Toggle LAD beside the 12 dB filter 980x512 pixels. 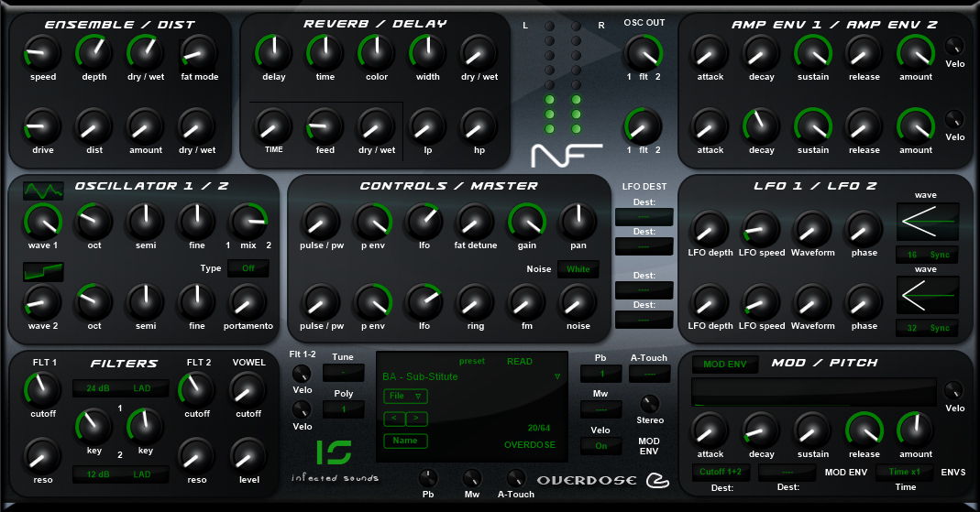point(142,474)
